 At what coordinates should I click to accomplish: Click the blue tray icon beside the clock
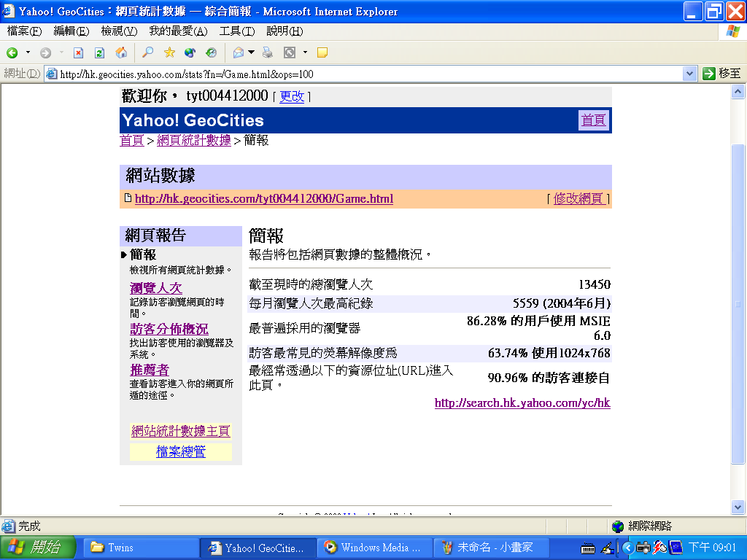click(676, 548)
